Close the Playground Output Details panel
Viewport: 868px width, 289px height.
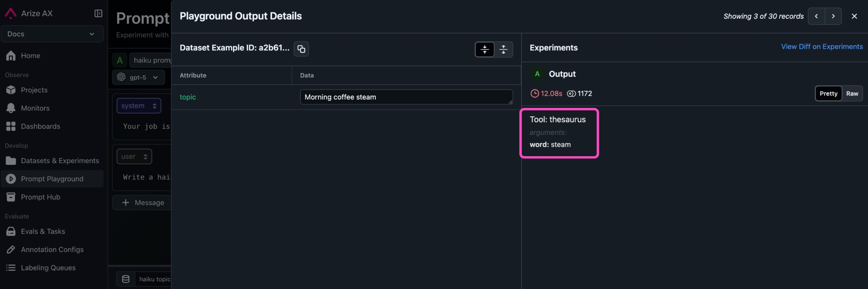(x=854, y=16)
